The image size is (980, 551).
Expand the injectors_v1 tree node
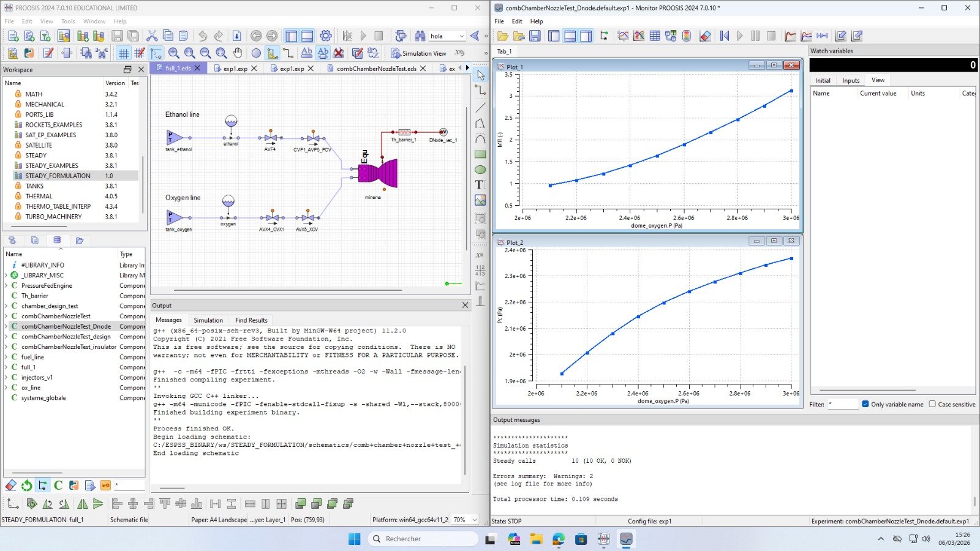click(6, 377)
